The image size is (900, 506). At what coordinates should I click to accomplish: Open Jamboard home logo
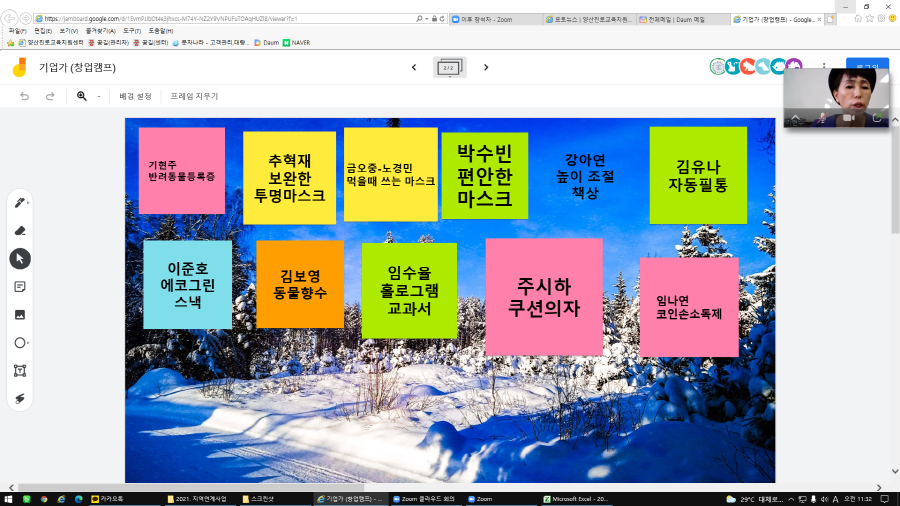click(x=19, y=68)
